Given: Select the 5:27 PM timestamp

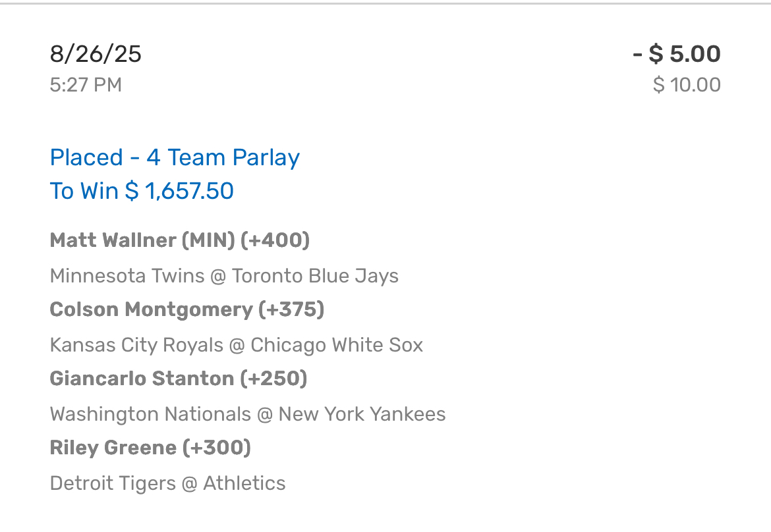Looking at the screenshot, I should click(x=86, y=85).
